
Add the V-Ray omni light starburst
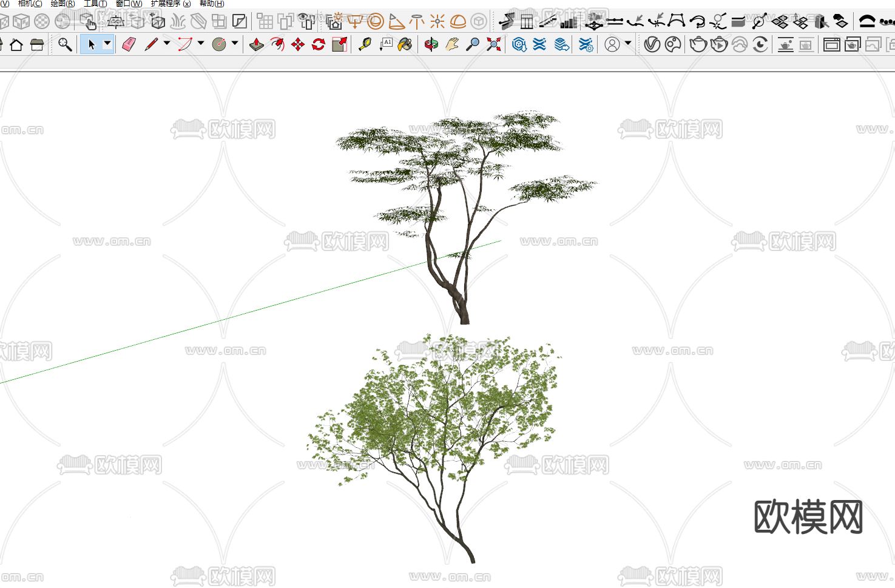click(437, 22)
